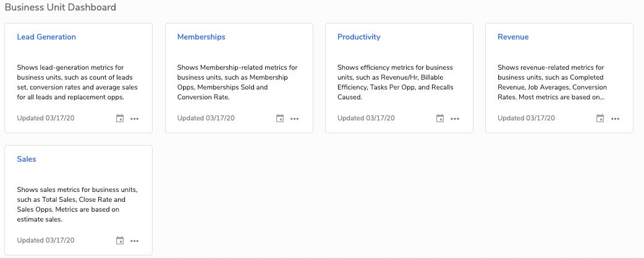Open the Productivity report link
Image resolution: width=644 pixels, height=258 pixels.
coord(359,37)
